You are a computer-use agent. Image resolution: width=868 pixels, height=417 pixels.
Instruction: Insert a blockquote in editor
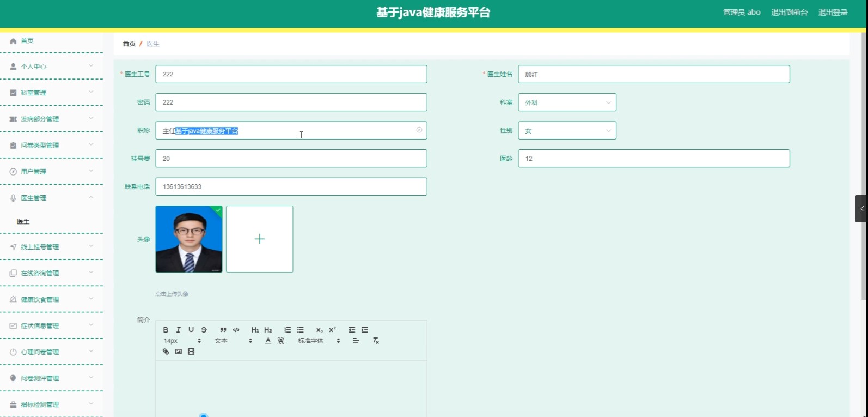(223, 330)
